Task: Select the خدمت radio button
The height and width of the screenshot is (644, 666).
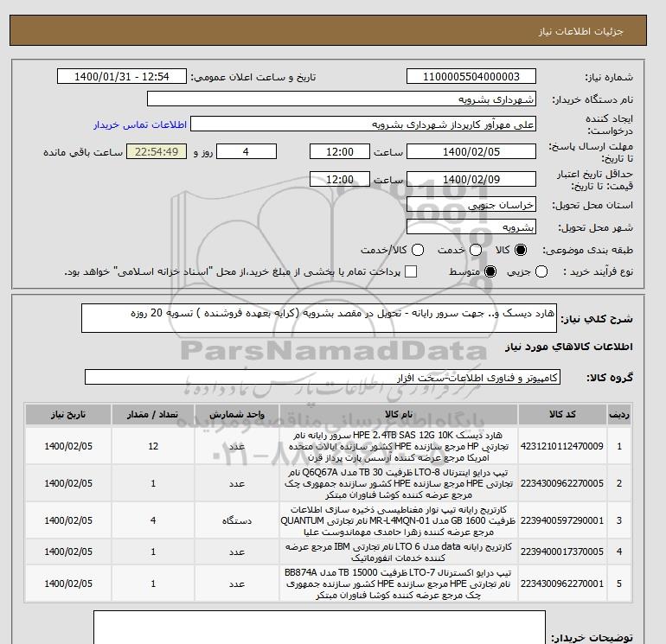Action: tap(476, 250)
